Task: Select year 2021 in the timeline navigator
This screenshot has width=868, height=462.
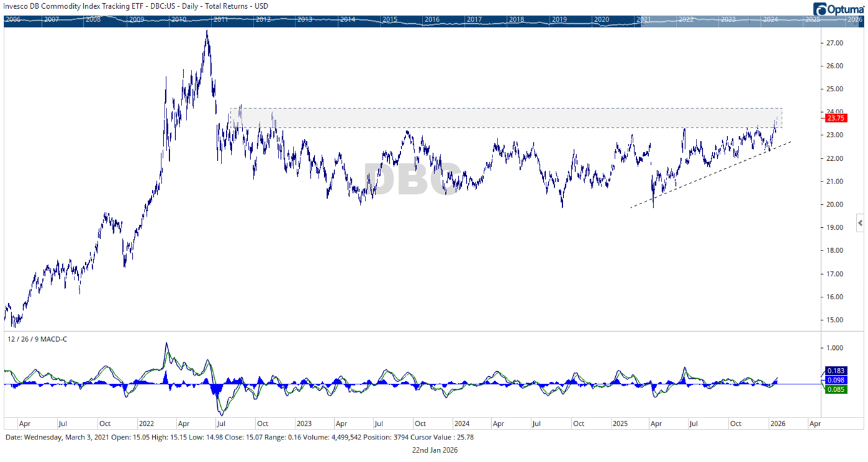Action: click(645, 19)
